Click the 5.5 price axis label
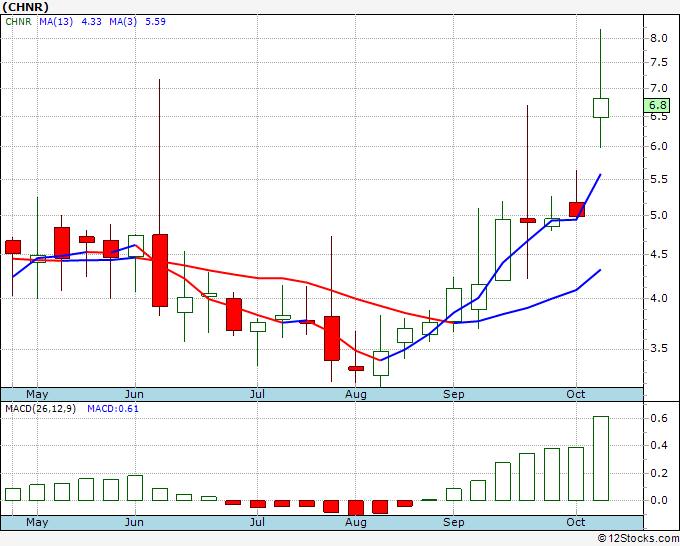 tap(658, 179)
